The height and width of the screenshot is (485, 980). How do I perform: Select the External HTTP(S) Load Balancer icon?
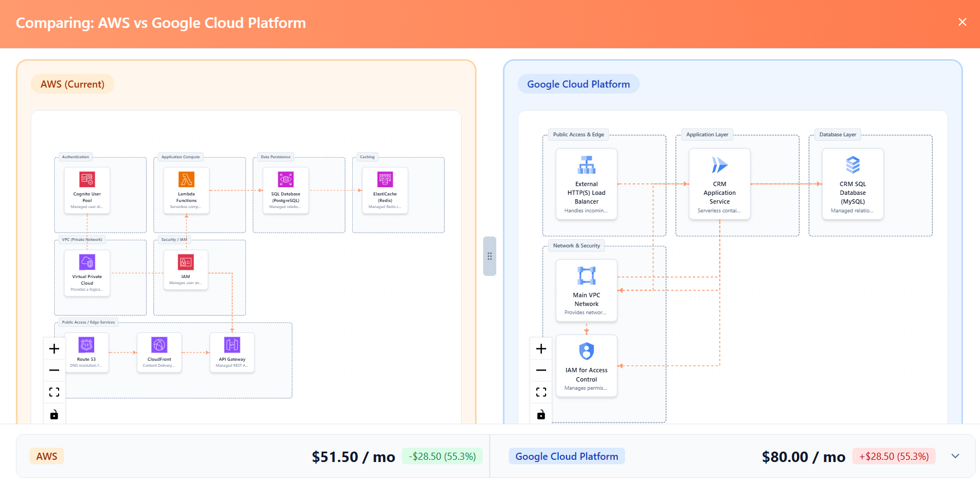(587, 165)
